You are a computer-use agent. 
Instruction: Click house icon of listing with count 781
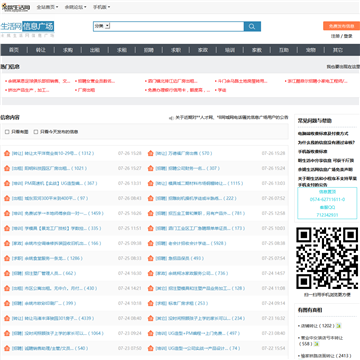click(150, 213)
